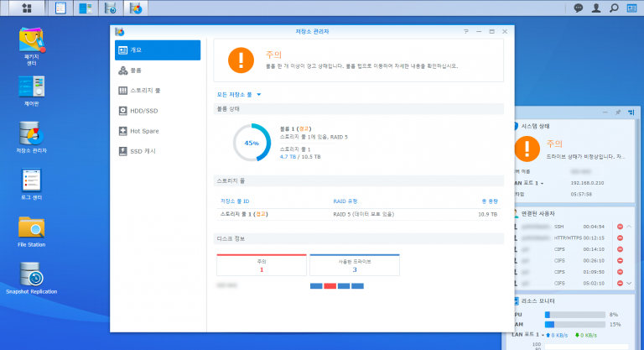Open widget panel settings icon
The width and height of the screenshot is (644, 350).
pyautogui.click(x=631, y=112)
